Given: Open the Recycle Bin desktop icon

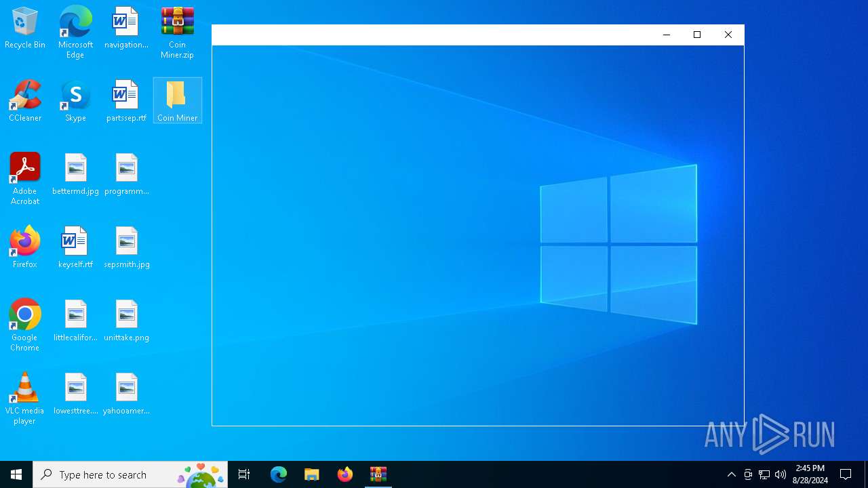Looking at the screenshot, I should [x=25, y=28].
